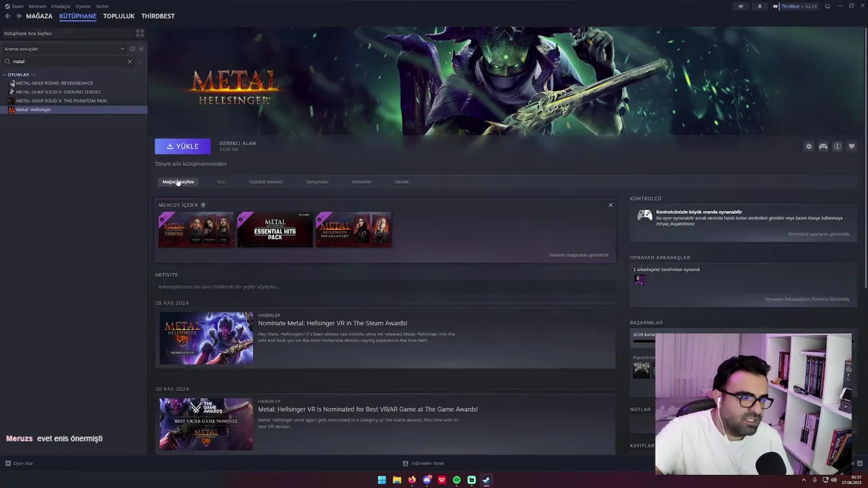The width and height of the screenshot is (868, 488).
Task: Open Destek tab
Action: (x=401, y=182)
